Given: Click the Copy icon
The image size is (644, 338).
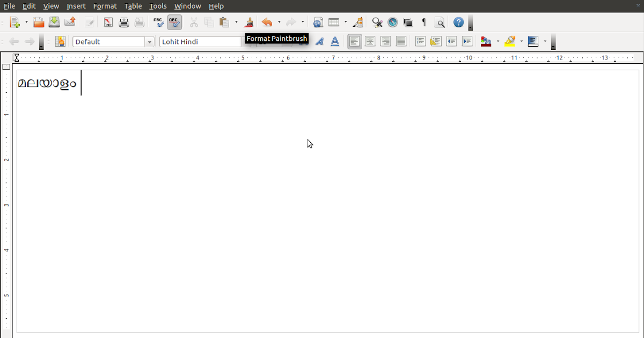Looking at the screenshot, I should point(209,23).
